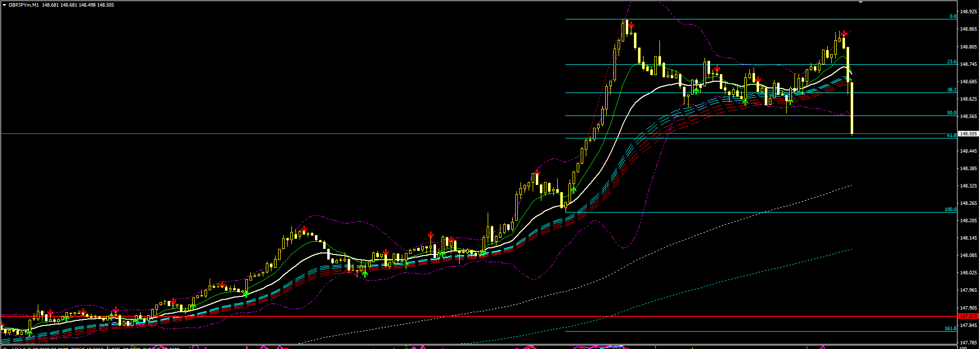Click the red horizontal line at 147.875
The image size is (980, 349).
pyautogui.click(x=479, y=316)
